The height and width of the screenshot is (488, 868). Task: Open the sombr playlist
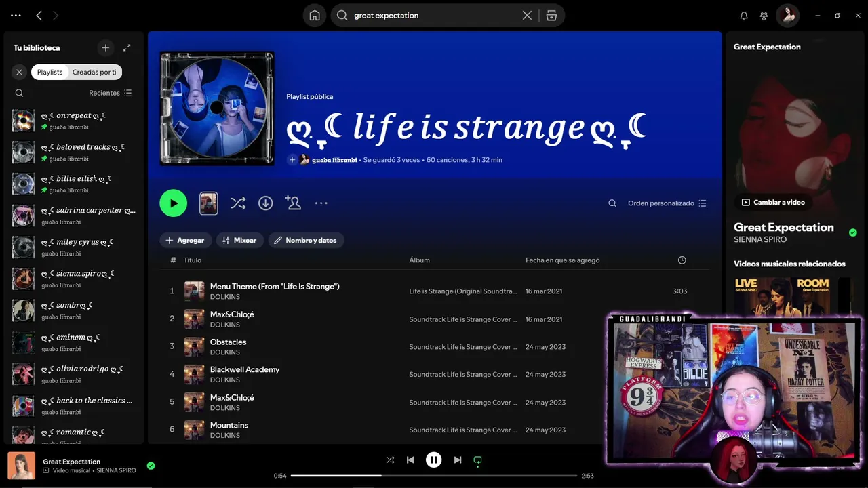click(74, 310)
